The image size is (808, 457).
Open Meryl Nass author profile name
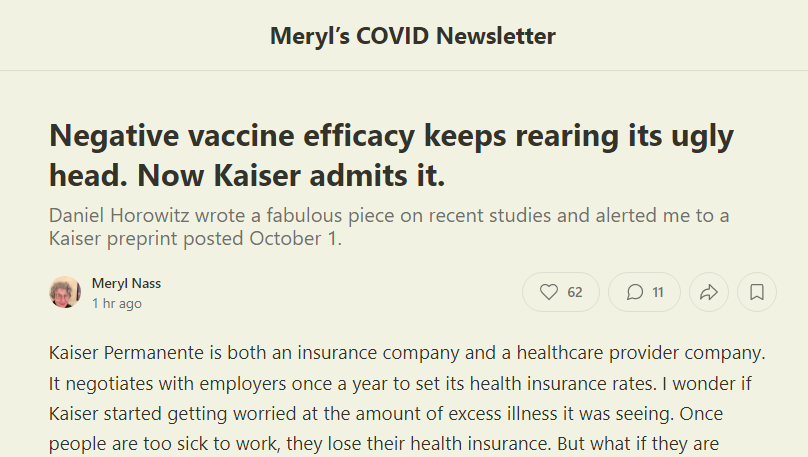(x=126, y=283)
